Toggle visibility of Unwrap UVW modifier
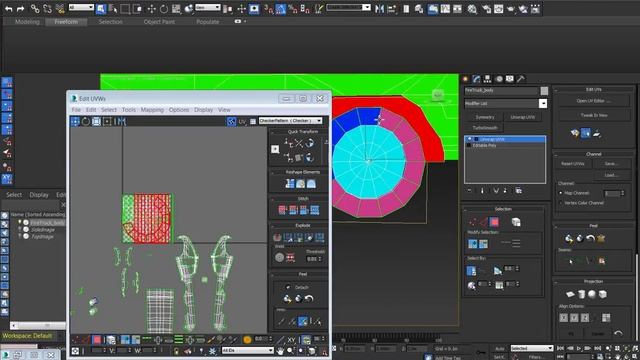The image size is (640, 360). pos(469,139)
